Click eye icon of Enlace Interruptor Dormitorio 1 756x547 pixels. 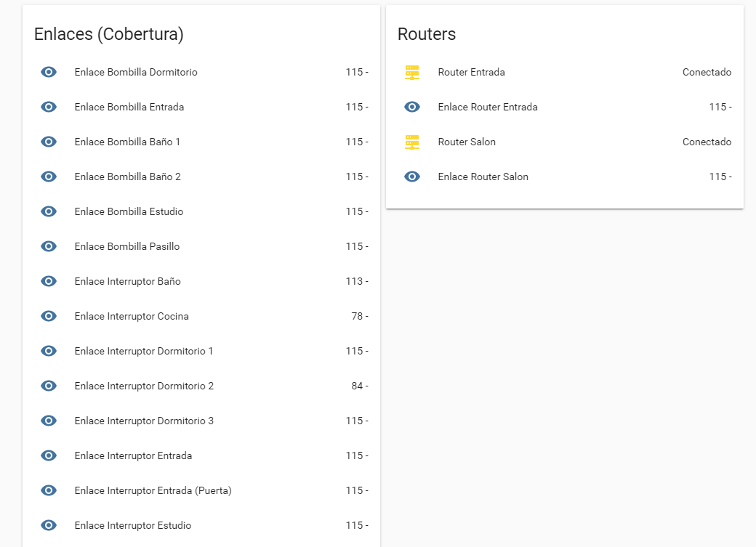(x=49, y=351)
